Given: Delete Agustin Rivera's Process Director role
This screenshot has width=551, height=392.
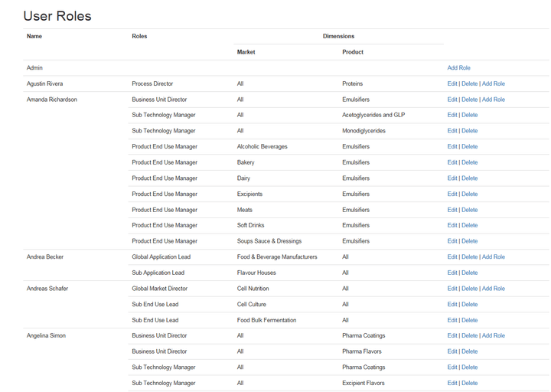Looking at the screenshot, I should 469,84.
